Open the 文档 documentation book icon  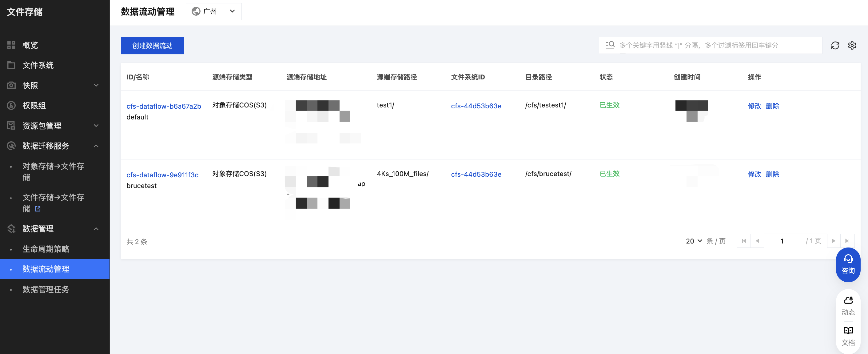point(848,336)
